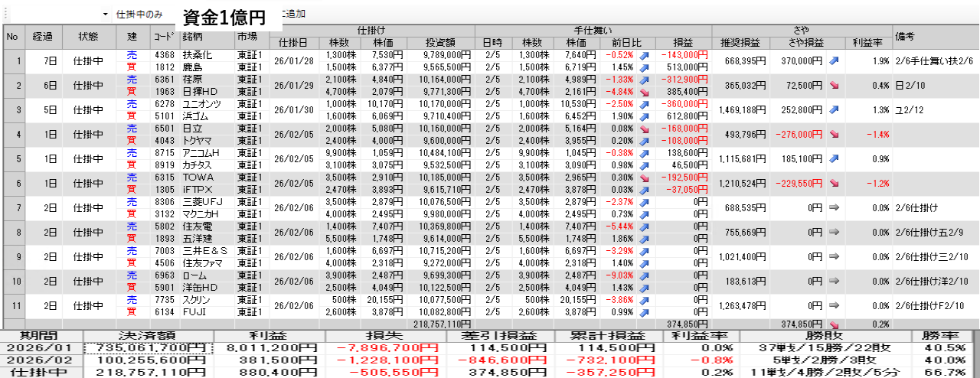Click the red arrow beside the 374,850円 total
Screen dimensions: 980x378
pos(834,324)
